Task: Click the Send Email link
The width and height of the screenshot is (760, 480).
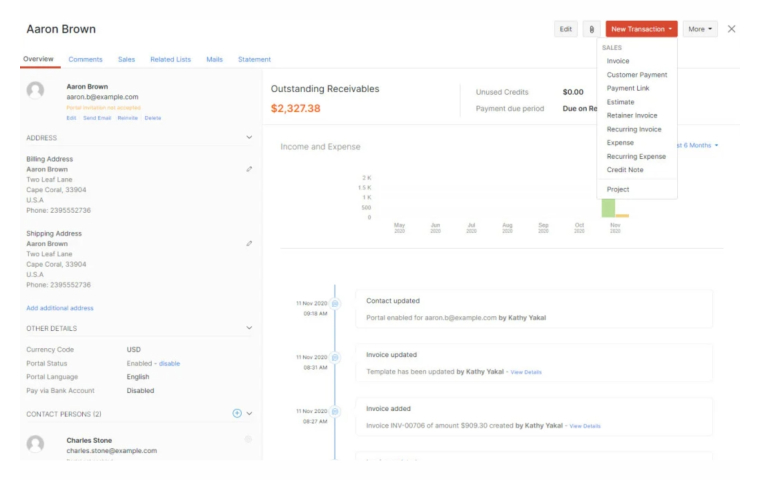Action: 97,118
